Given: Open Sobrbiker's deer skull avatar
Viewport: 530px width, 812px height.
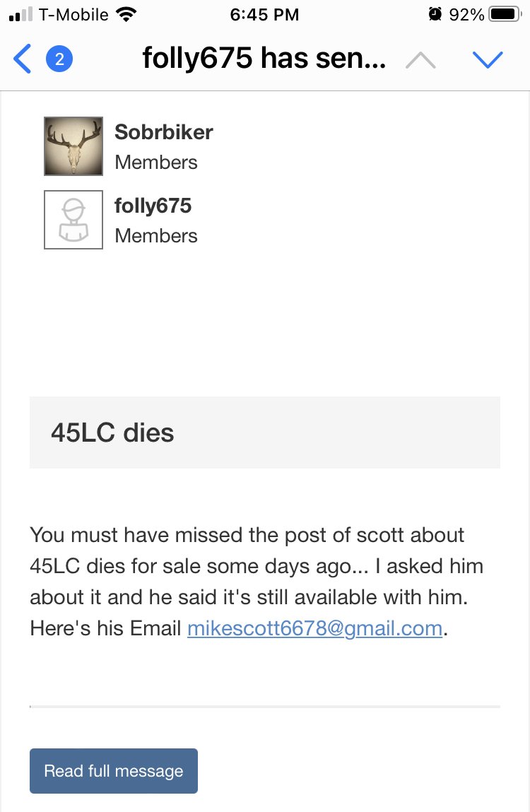Looking at the screenshot, I should click(x=73, y=146).
